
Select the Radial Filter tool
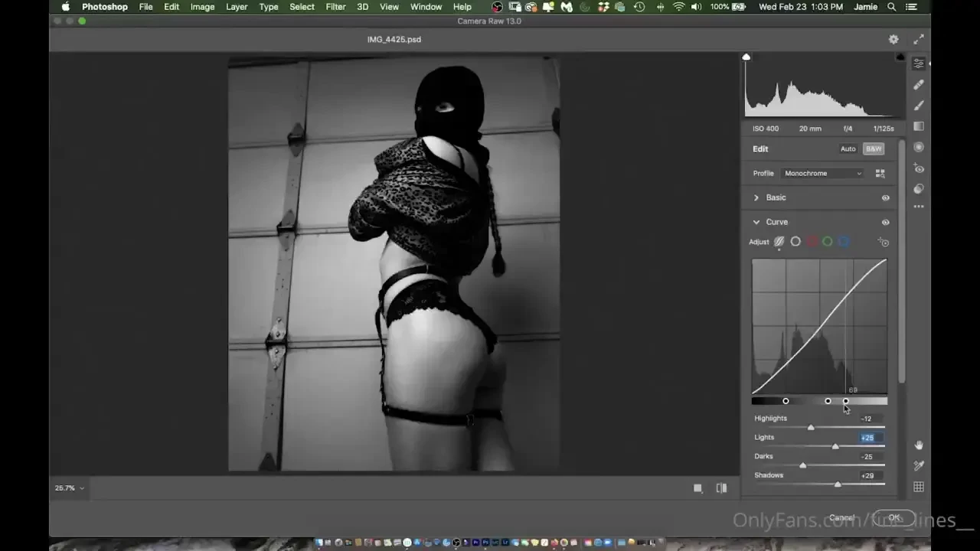click(x=919, y=147)
